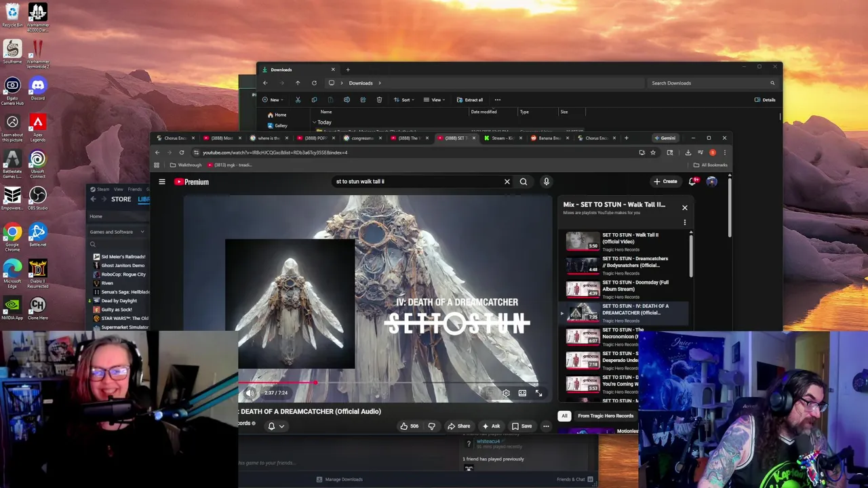Seek using the video progress bar
Image resolution: width=868 pixels, height=488 pixels.
pyautogui.click(x=389, y=384)
